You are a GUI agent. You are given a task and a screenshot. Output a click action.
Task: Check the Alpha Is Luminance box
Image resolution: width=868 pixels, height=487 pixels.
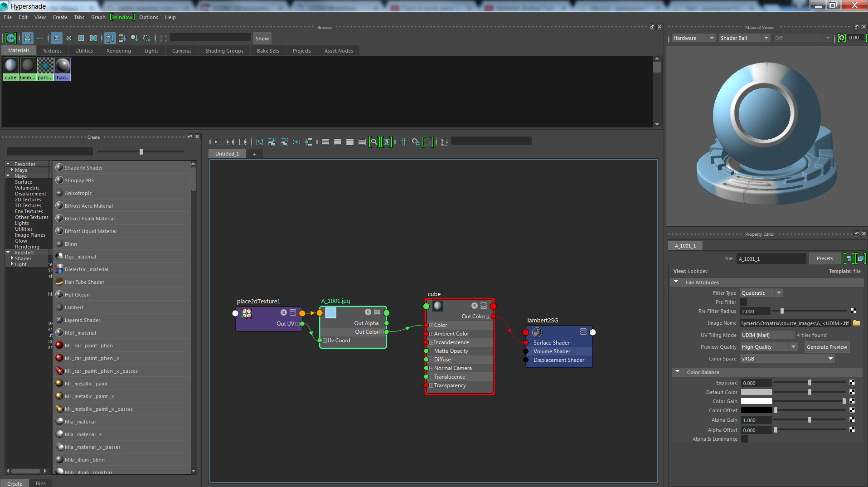click(x=744, y=439)
